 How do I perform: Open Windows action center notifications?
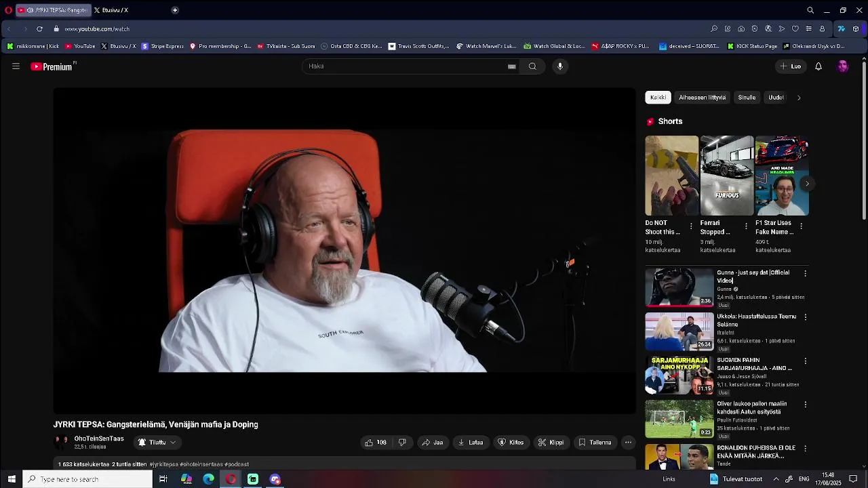tap(854, 479)
